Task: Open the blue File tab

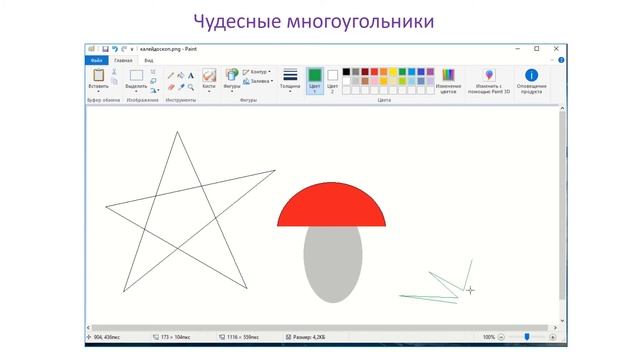Action: click(x=97, y=60)
